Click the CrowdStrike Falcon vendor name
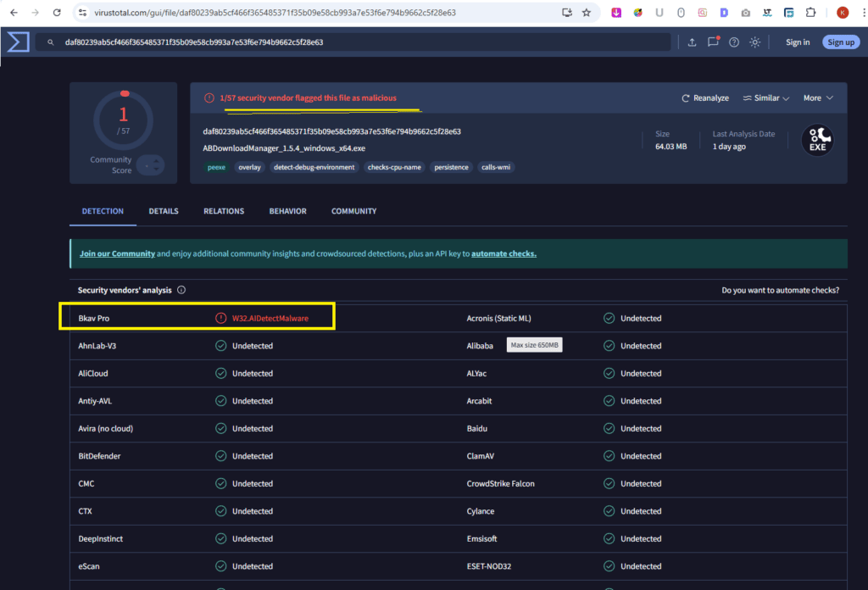Screen dimensions: 868x590 (500, 484)
